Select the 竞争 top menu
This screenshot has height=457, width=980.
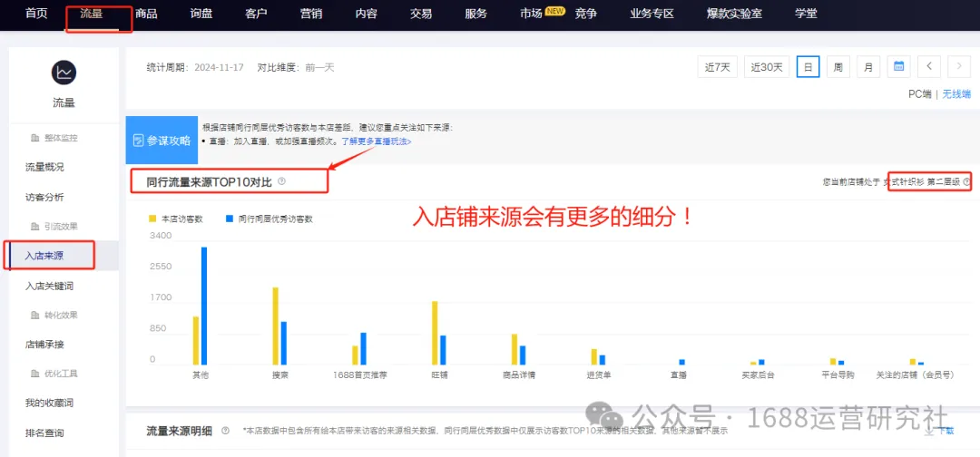click(x=586, y=13)
